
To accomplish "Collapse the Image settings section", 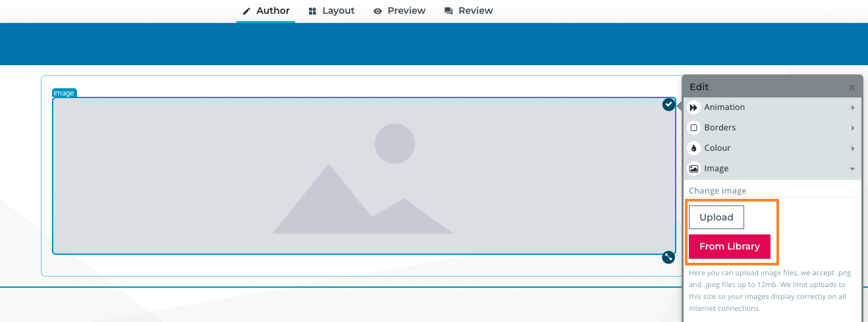I will 772,169.
